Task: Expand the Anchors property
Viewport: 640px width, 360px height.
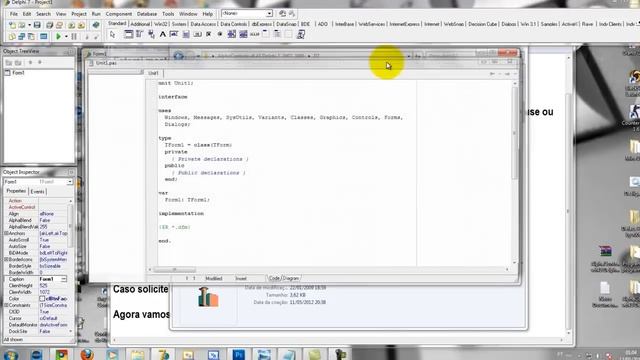Action: coord(6,233)
